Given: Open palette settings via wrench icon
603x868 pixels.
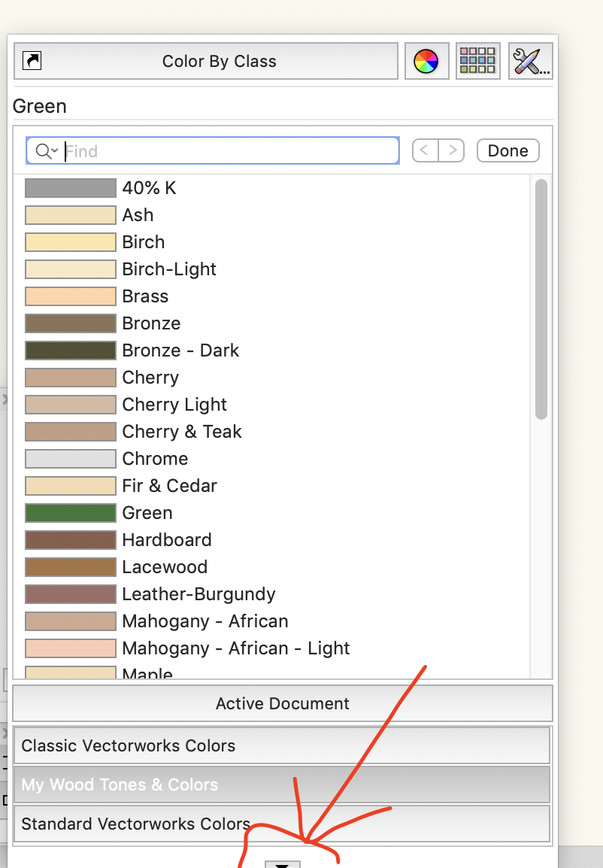Looking at the screenshot, I should point(529,61).
